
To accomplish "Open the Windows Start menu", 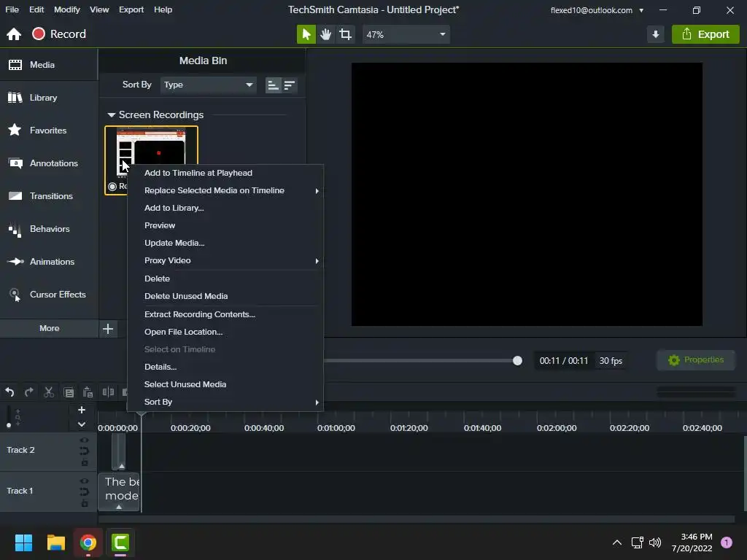I will (23, 542).
